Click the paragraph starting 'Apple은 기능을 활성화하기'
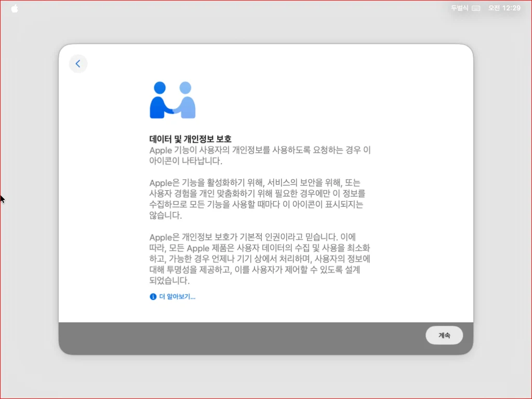This screenshot has height=399, width=532. [257, 199]
